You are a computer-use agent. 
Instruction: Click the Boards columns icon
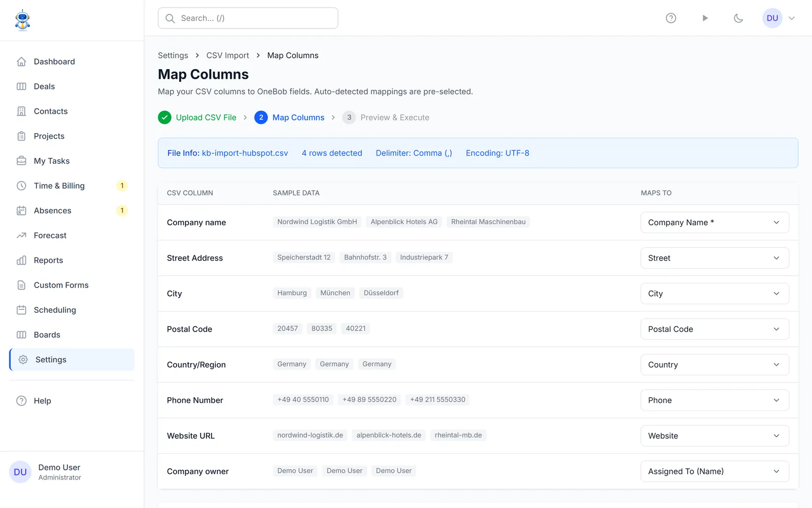point(21,335)
